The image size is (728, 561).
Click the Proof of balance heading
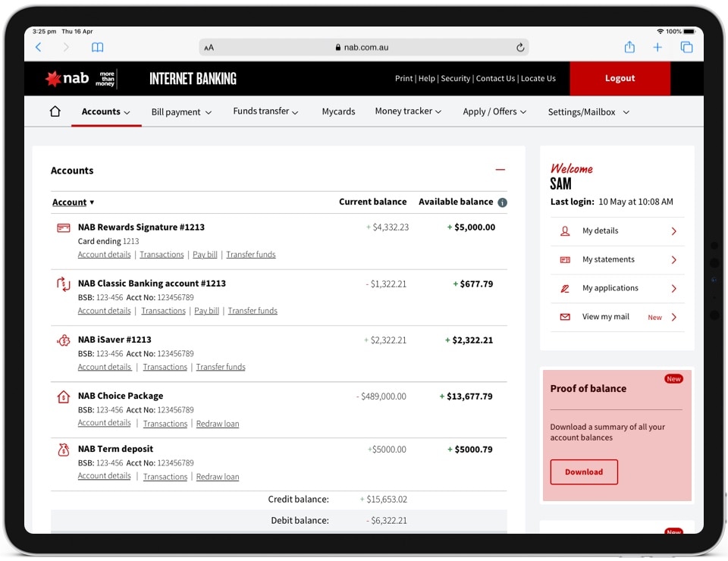tap(588, 389)
